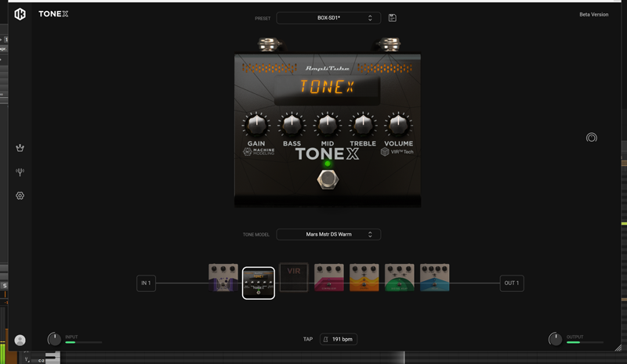Click the IN 1 input box

click(x=146, y=283)
